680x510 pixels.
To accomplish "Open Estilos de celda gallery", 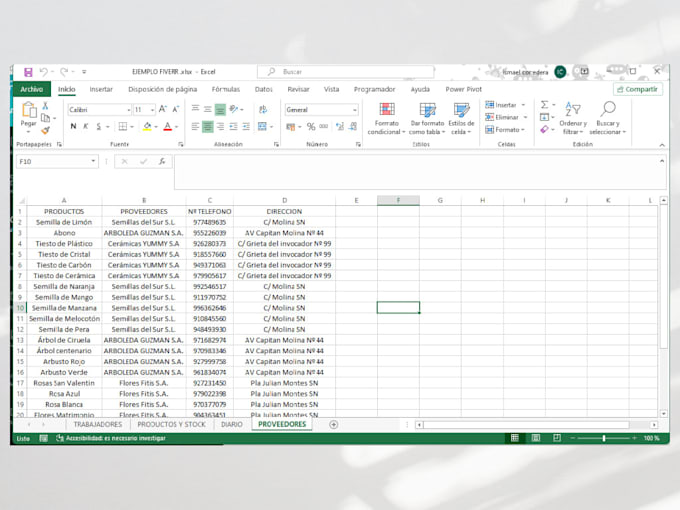I will point(461,119).
